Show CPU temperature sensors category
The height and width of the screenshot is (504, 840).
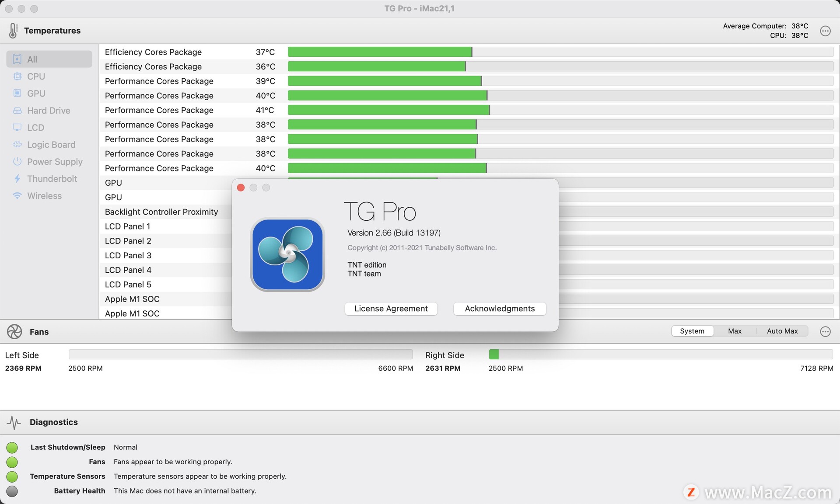click(49, 76)
